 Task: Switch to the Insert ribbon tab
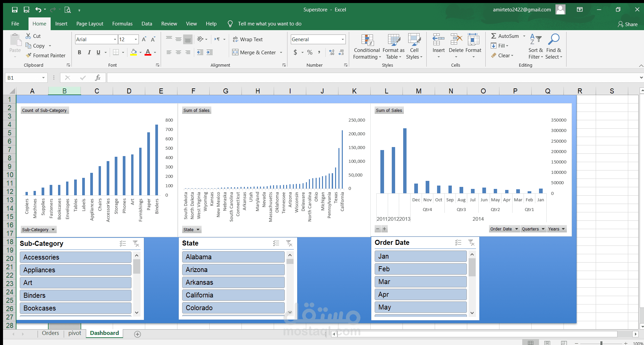point(61,24)
